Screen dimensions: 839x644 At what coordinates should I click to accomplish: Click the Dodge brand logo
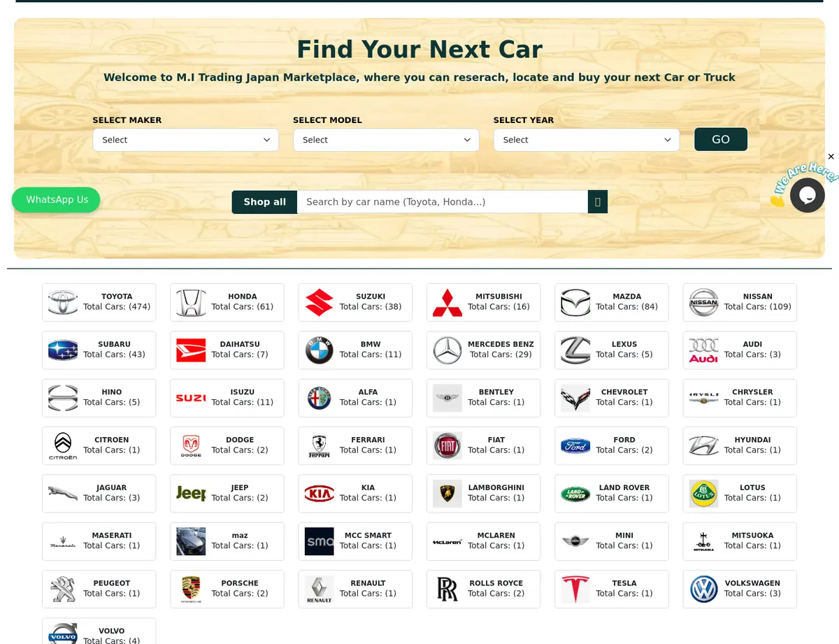point(191,446)
